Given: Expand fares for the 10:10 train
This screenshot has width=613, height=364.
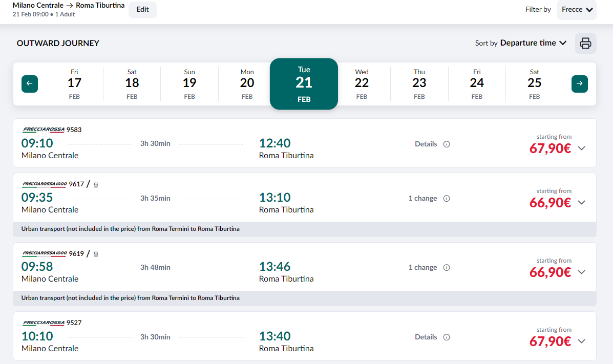Looking at the screenshot, I should coord(581,341).
